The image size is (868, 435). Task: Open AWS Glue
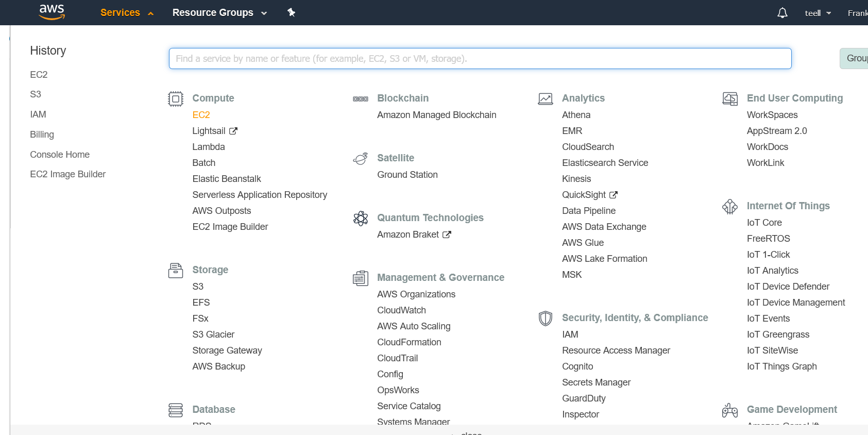[x=583, y=243]
